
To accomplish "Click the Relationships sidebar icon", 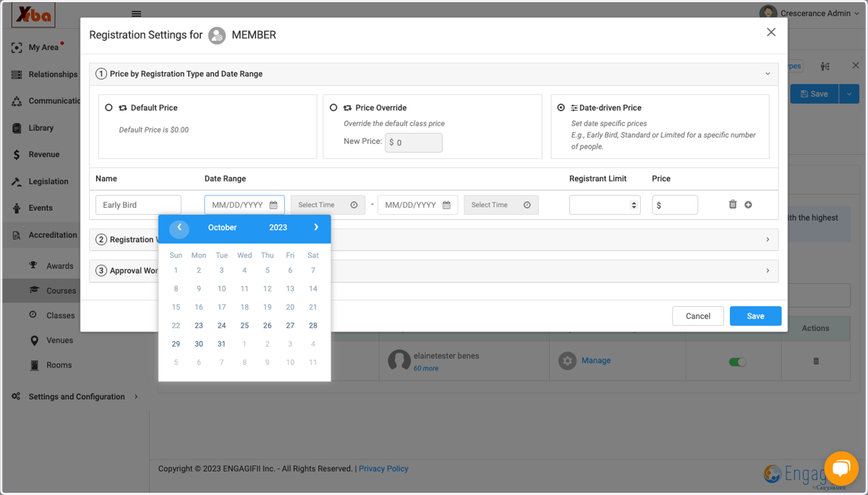I will click(17, 75).
